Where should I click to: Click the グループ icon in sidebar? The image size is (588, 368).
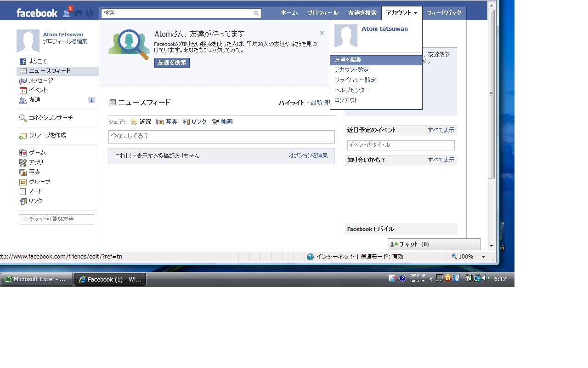click(x=23, y=182)
